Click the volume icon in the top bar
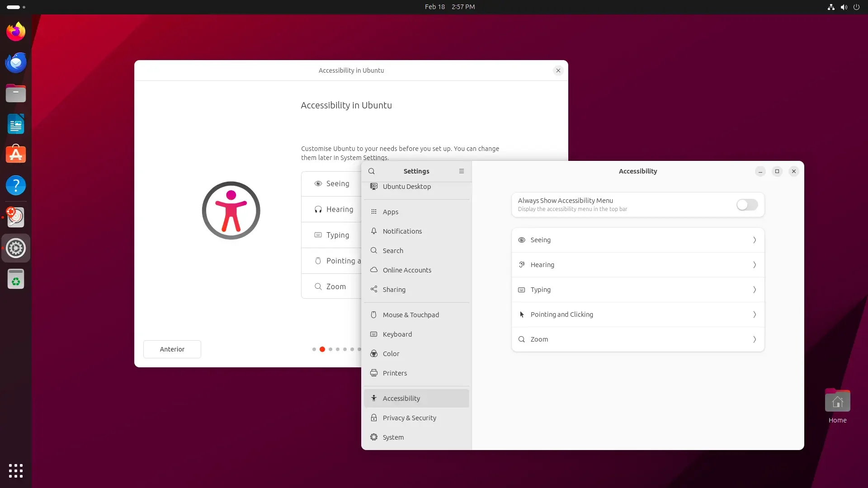868x488 pixels. pyautogui.click(x=844, y=7)
